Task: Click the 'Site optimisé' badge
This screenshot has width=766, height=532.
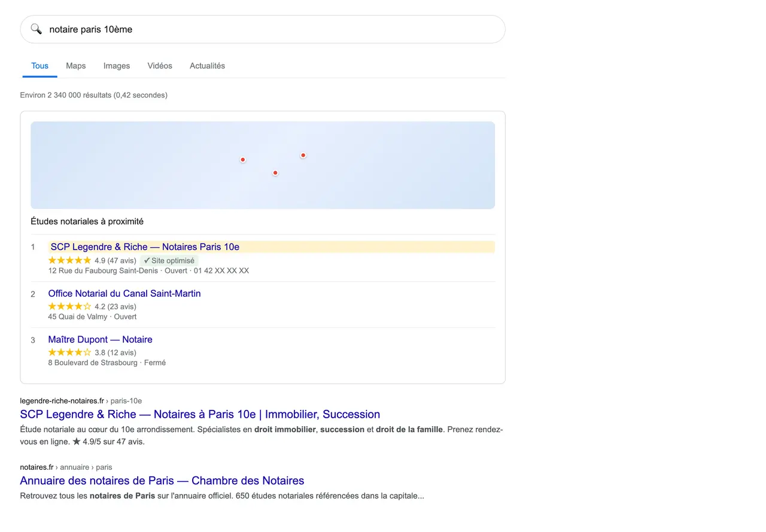Action: 169,261
